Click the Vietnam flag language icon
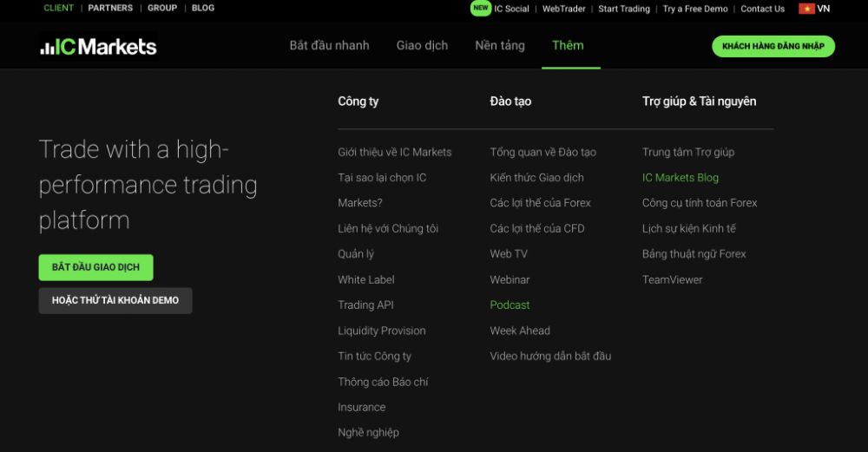868x452 pixels. click(806, 9)
